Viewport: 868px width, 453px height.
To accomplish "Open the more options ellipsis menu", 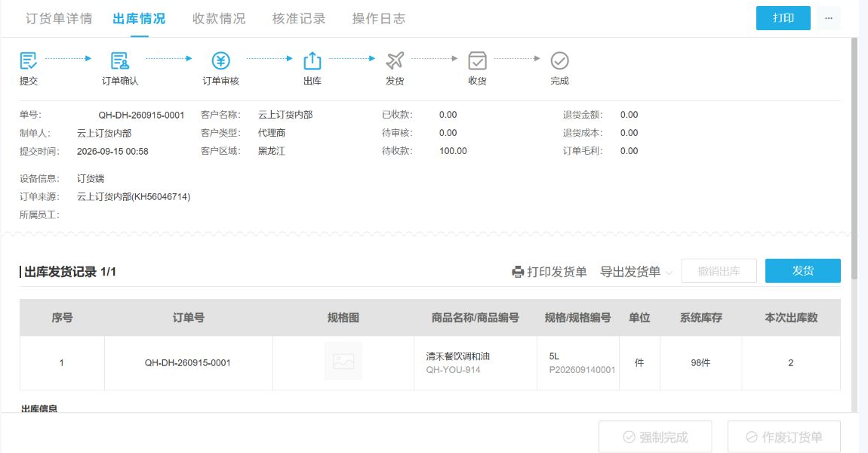I will pos(828,18).
